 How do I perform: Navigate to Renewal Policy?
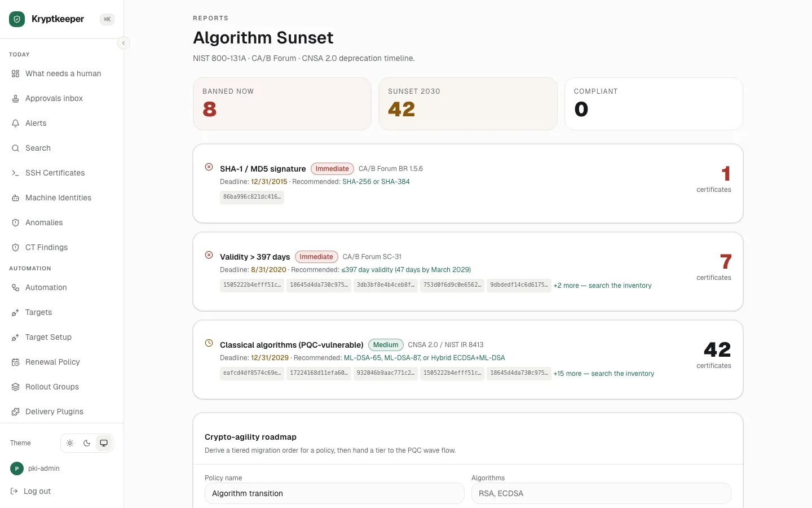[x=62, y=362]
